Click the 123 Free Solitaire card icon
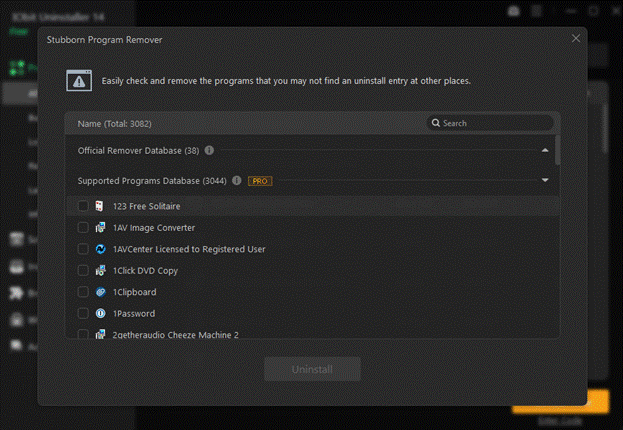The image size is (623, 430). click(99, 206)
